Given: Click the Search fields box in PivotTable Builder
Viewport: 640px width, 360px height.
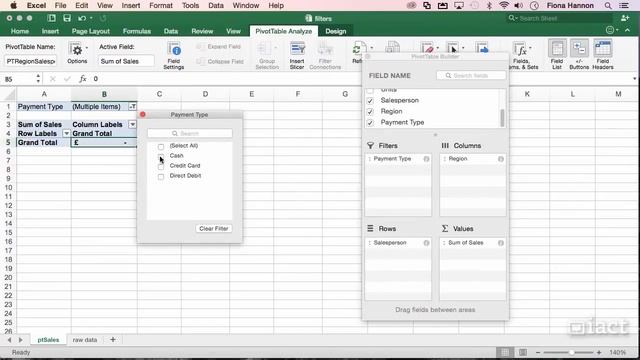Looking at the screenshot, I should pyautogui.click(x=471, y=76).
